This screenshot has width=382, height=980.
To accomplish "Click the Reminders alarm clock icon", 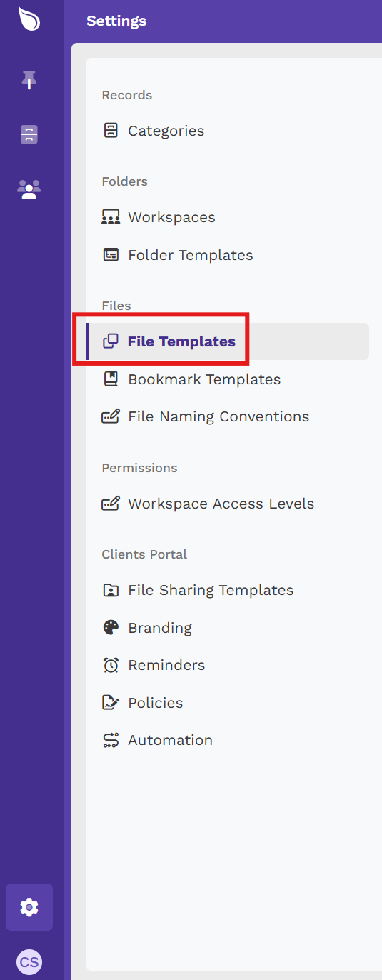I will (x=111, y=665).
